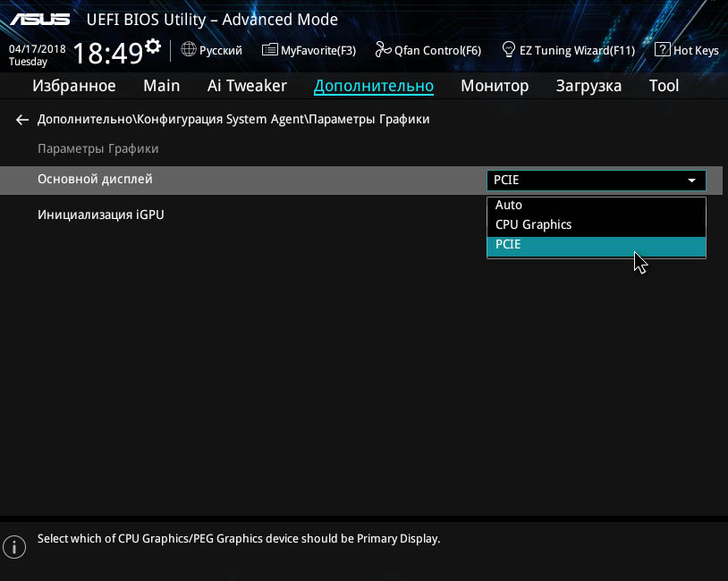The width and height of the screenshot is (728, 581).
Task: Go to the Монитор tab
Action: click(495, 86)
